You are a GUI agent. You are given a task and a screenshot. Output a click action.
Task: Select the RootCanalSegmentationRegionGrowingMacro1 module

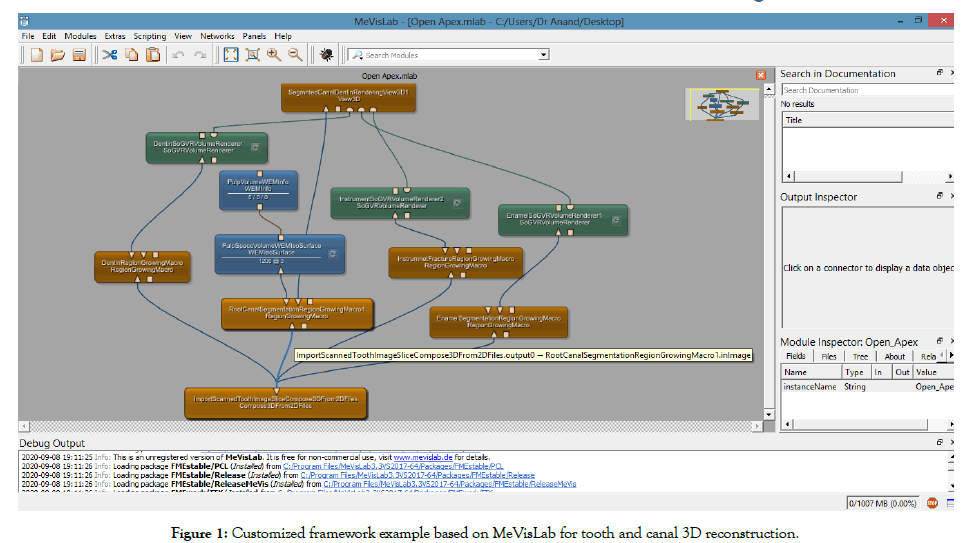(x=297, y=313)
